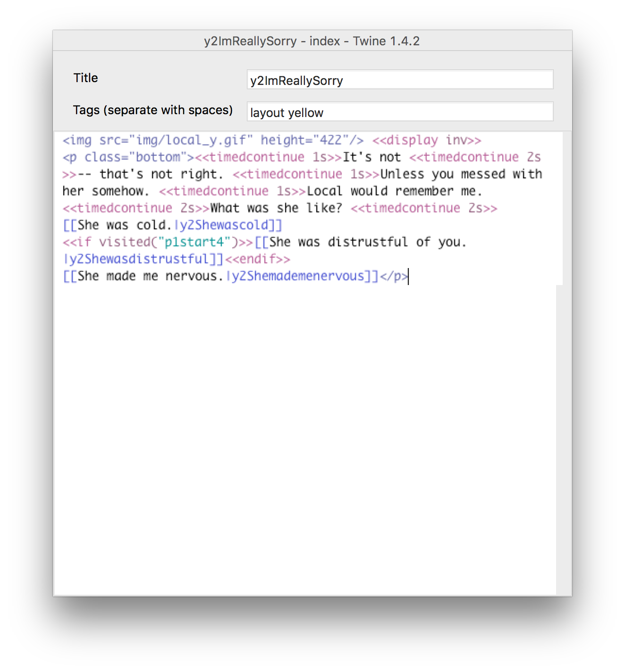Click the link text 'She was cold.'

tap(125, 225)
